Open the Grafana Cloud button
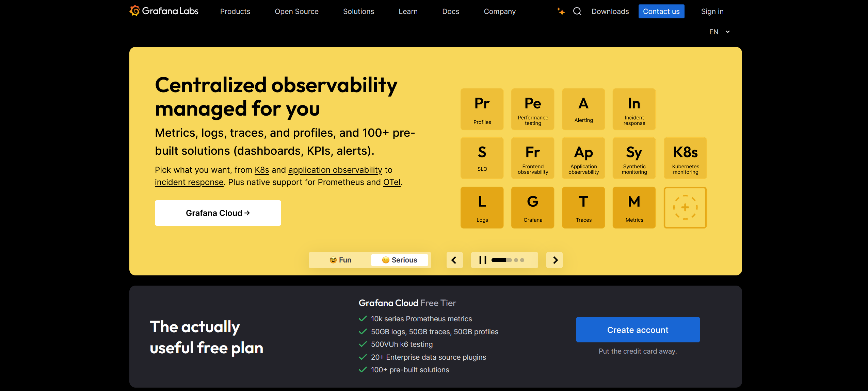 (x=218, y=213)
